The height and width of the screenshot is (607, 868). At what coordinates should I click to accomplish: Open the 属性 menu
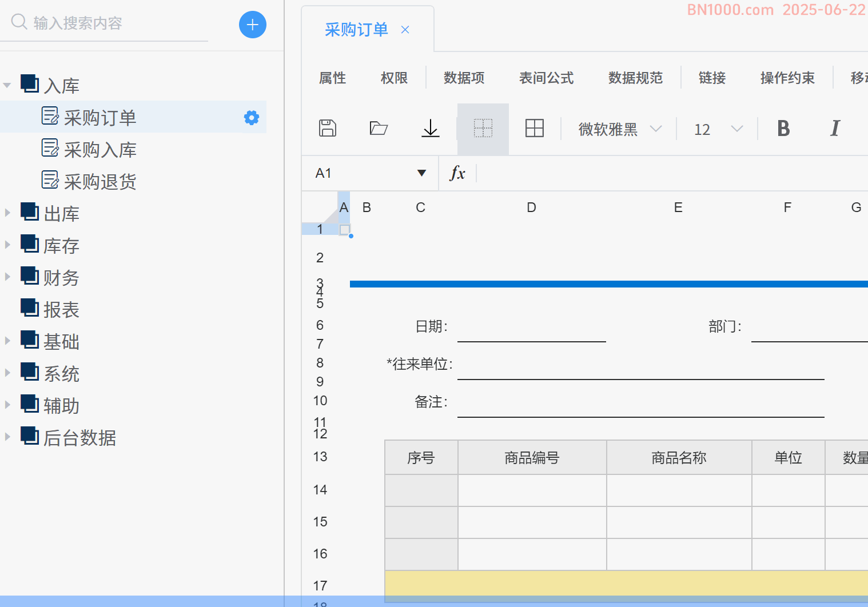click(x=333, y=78)
